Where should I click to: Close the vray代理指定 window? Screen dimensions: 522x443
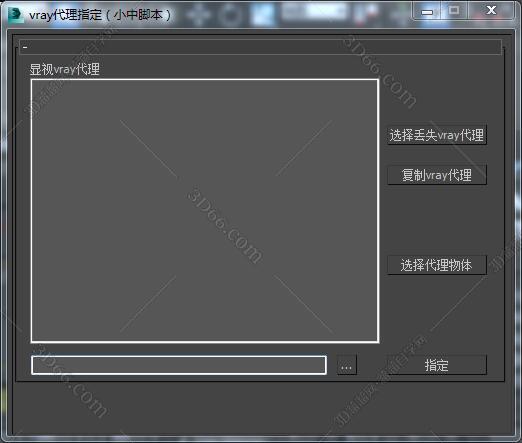(491, 11)
